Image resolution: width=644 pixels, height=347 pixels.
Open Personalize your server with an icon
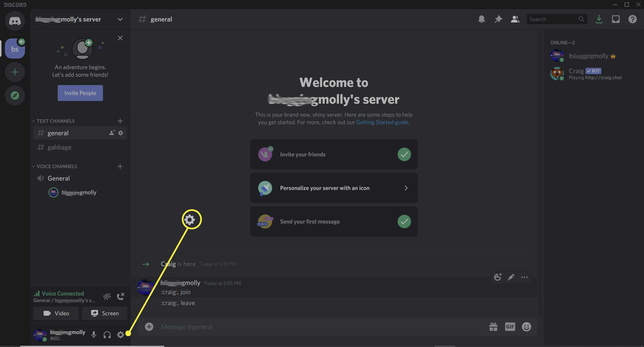tap(334, 188)
